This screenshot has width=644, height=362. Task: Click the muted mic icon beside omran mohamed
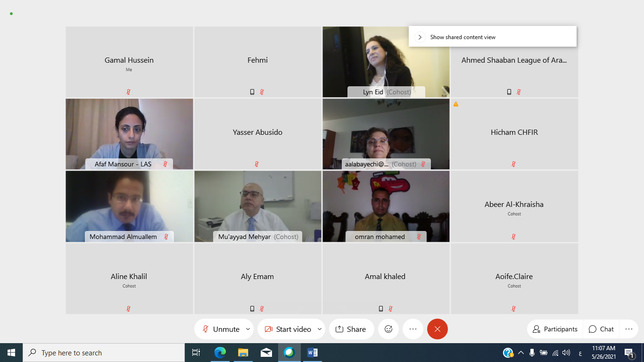pyautogui.click(x=419, y=237)
